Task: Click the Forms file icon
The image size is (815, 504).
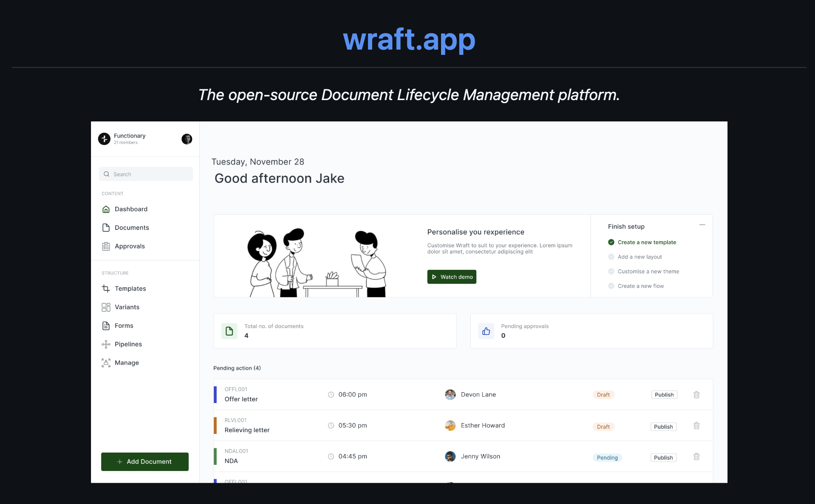Action: point(106,326)
